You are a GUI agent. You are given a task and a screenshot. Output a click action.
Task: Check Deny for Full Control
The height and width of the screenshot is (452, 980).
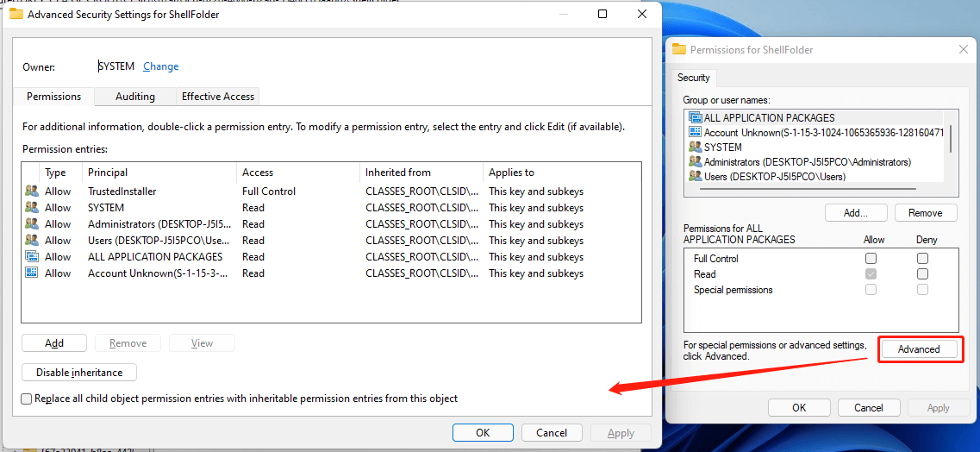[922, 258]
